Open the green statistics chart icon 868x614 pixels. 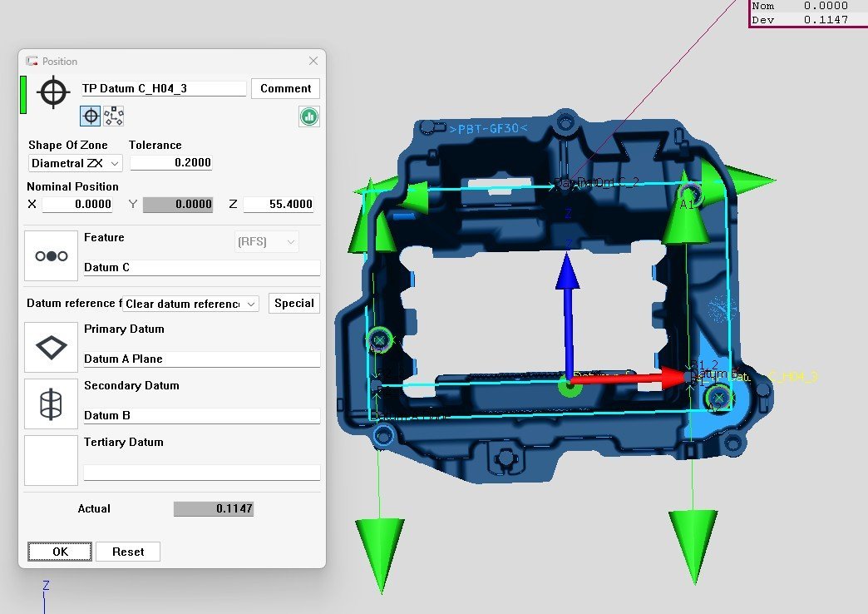[x=309, y=116]
